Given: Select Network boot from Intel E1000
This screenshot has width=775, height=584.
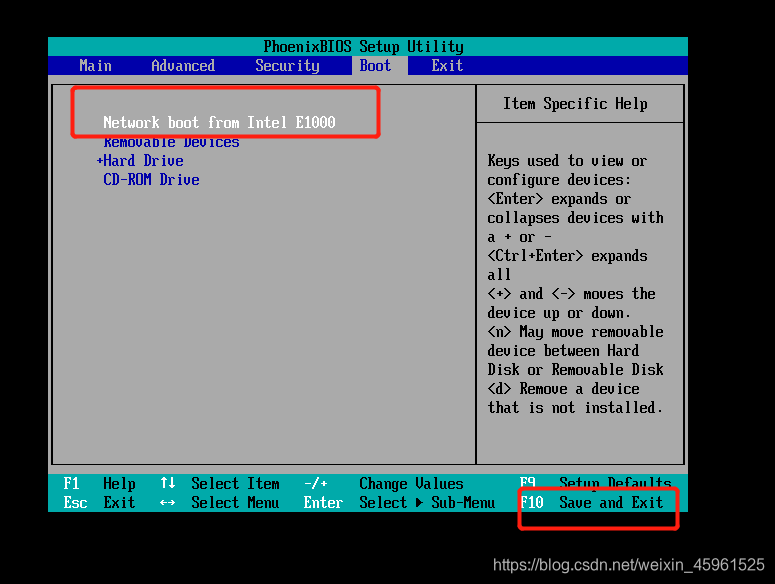Looking at the screenshot, I should 219,122.
